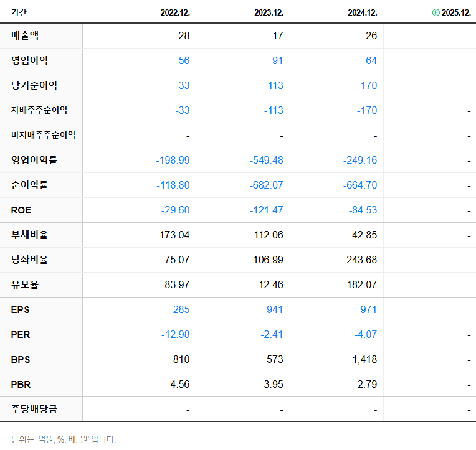Click 당좌비율 value 75.07

(177, 260)
